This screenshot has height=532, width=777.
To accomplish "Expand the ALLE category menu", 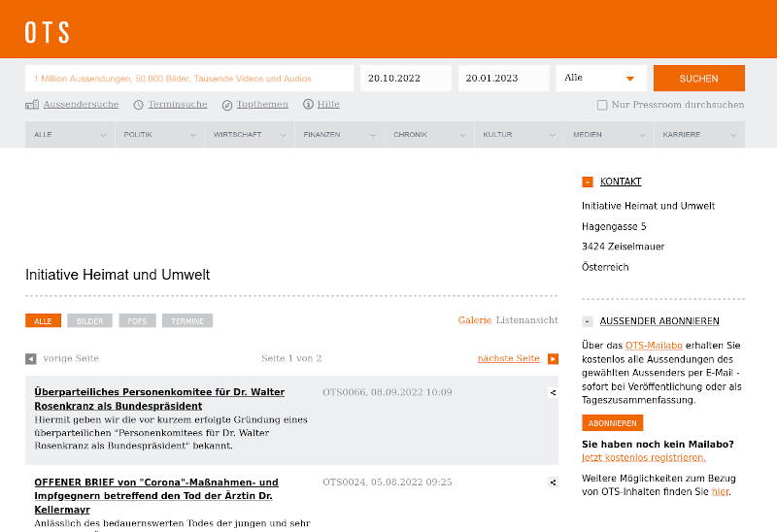I will [70, 135].
